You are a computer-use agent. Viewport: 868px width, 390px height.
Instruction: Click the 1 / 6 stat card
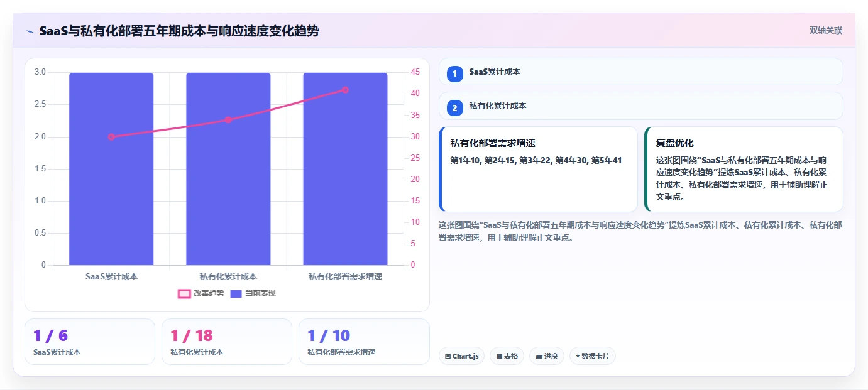90,342
